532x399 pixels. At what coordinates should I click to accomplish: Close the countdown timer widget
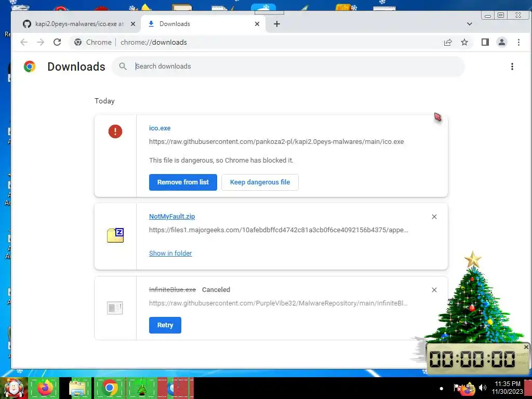tap(526, 347)
